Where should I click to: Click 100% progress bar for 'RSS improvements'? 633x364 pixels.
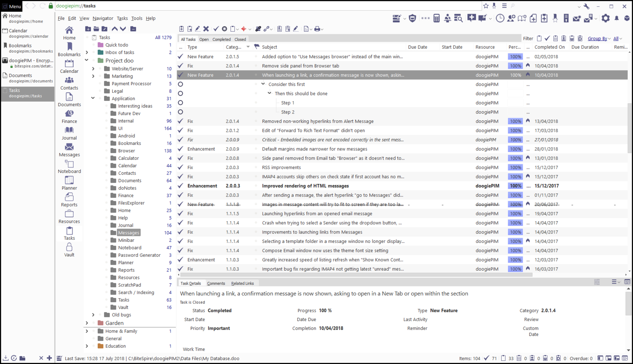515,167
